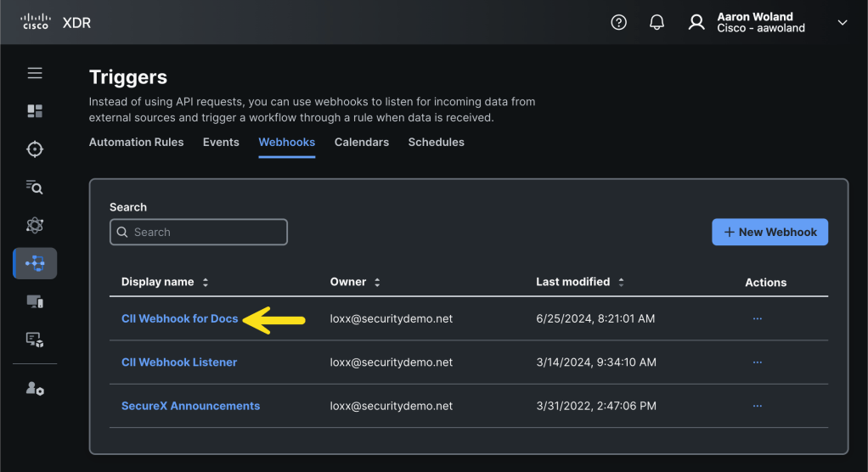Expand the Aaron Woland account dropdown chevron
This screenshot has width=868, height=472.
click(842, 23)
